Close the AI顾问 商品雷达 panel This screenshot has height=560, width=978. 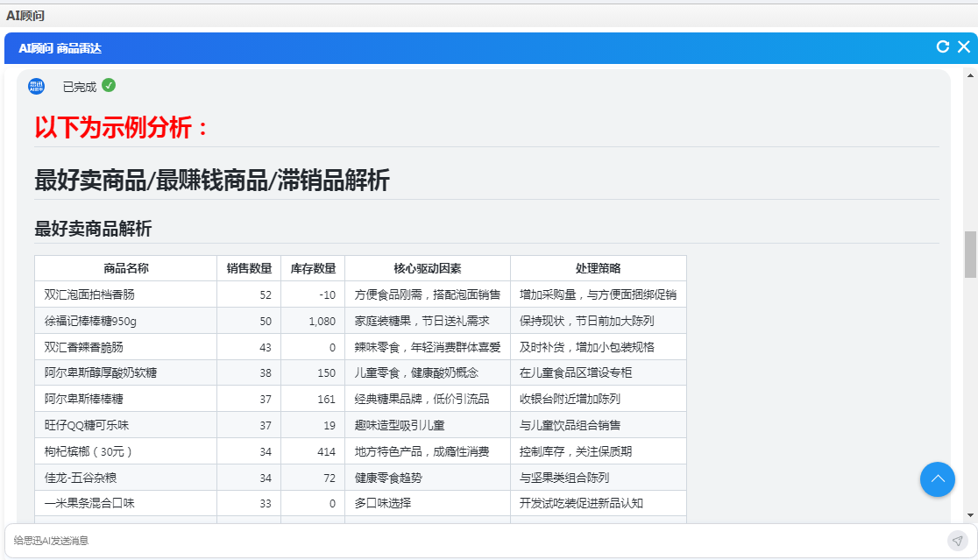pos(964,46)
